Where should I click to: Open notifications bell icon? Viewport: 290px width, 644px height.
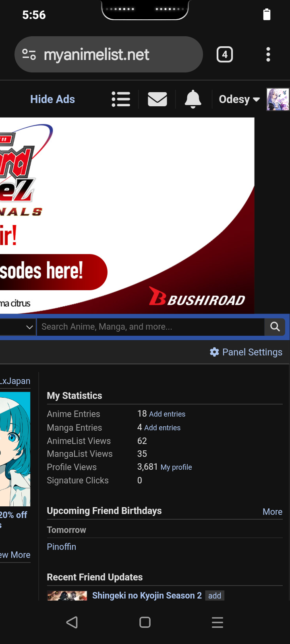tap(193, 99)
